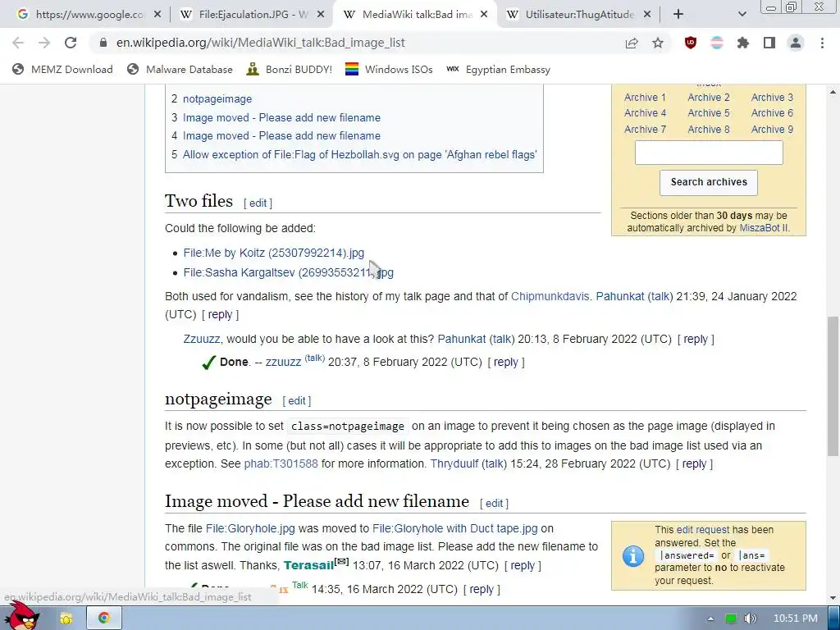Open Angry Birds start button

point(22,616)
